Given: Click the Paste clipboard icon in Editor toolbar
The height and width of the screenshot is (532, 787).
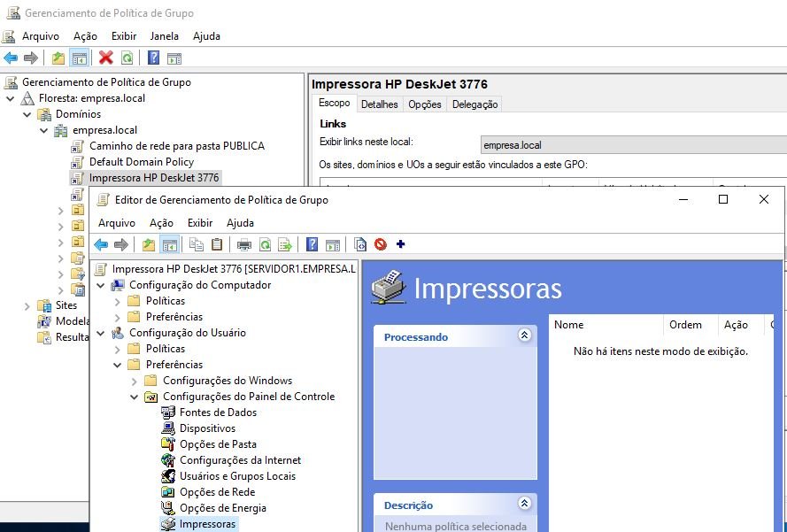Looking at the screenshot, I should tap(217, 244).
